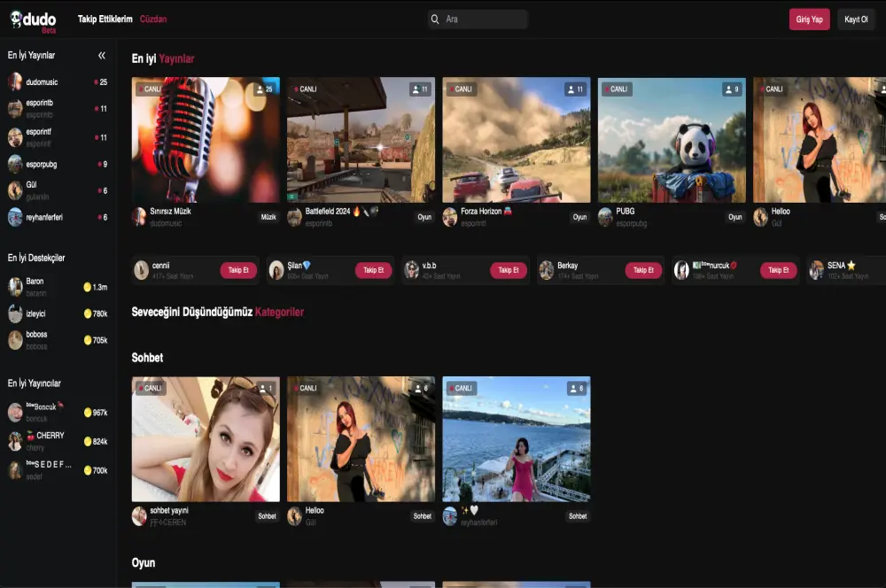Image resolution: width=886 pixels, height=588 pixels.
Task: Open esporpubg channel avatar in sidebar
Action: 15,165
